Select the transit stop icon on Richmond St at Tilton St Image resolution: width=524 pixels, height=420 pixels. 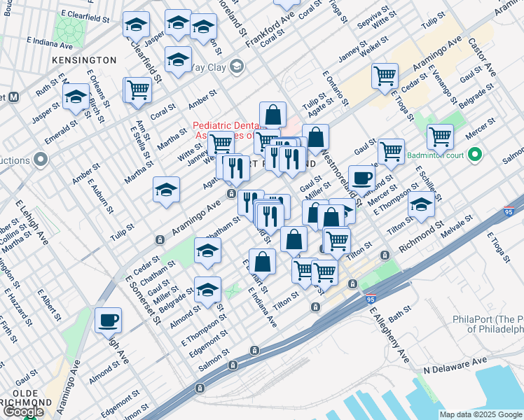(385, 255)
